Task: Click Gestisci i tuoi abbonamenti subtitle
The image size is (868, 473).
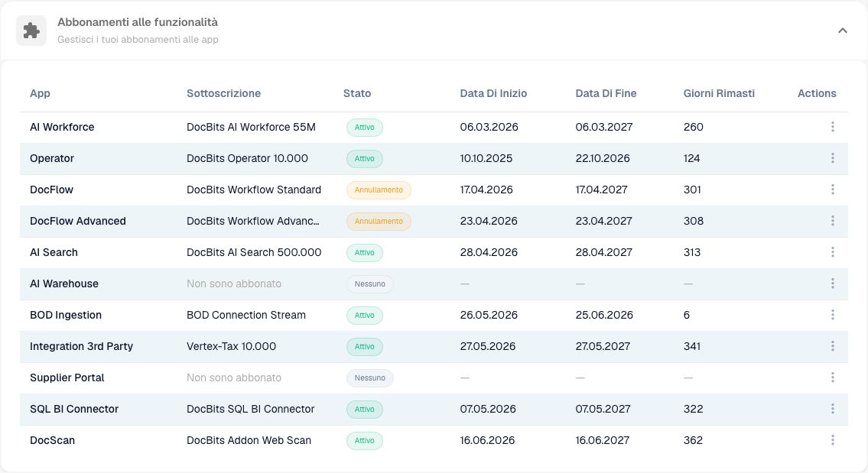Action: pyautogui.click(x=138, y=39)
